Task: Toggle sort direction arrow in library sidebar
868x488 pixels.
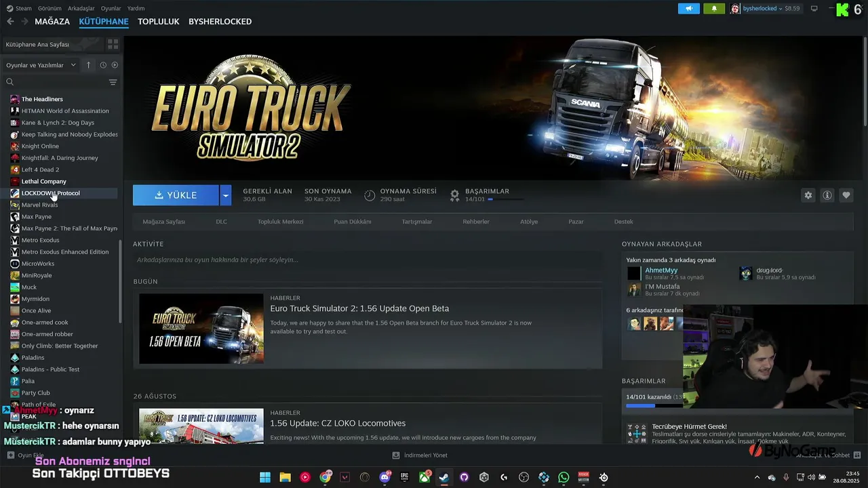Action: [x=88, y=65]
